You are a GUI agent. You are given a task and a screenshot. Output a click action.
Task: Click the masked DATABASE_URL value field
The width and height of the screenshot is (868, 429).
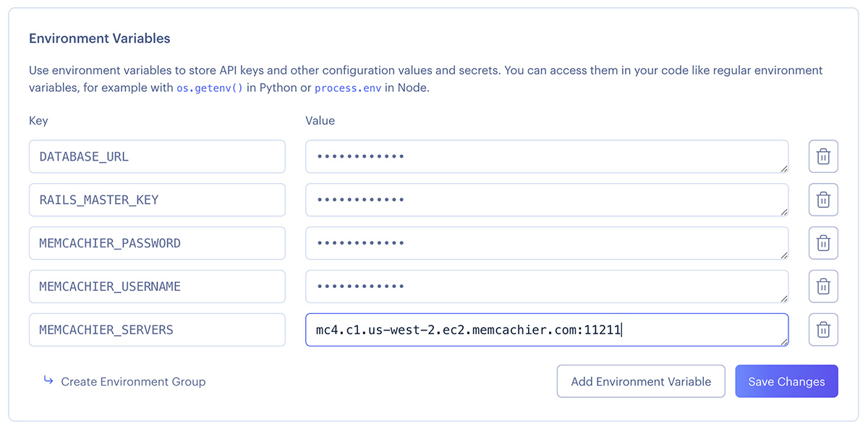[546, 156]
